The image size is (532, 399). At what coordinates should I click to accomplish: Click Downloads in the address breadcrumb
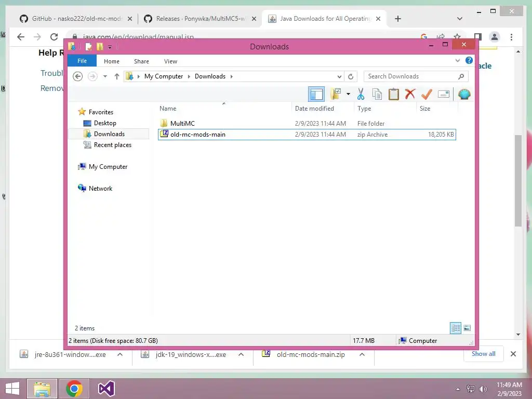click(x=210, y=76)
